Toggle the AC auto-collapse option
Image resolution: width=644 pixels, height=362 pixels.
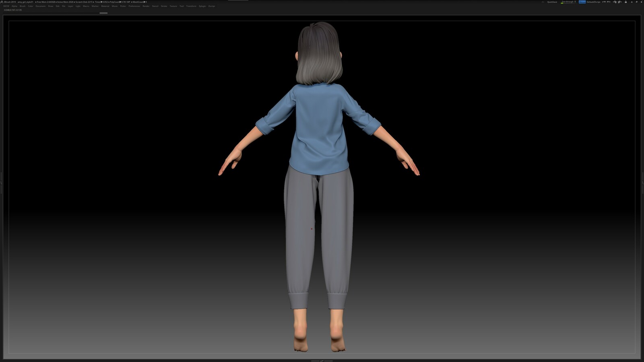tap(543, 2)
